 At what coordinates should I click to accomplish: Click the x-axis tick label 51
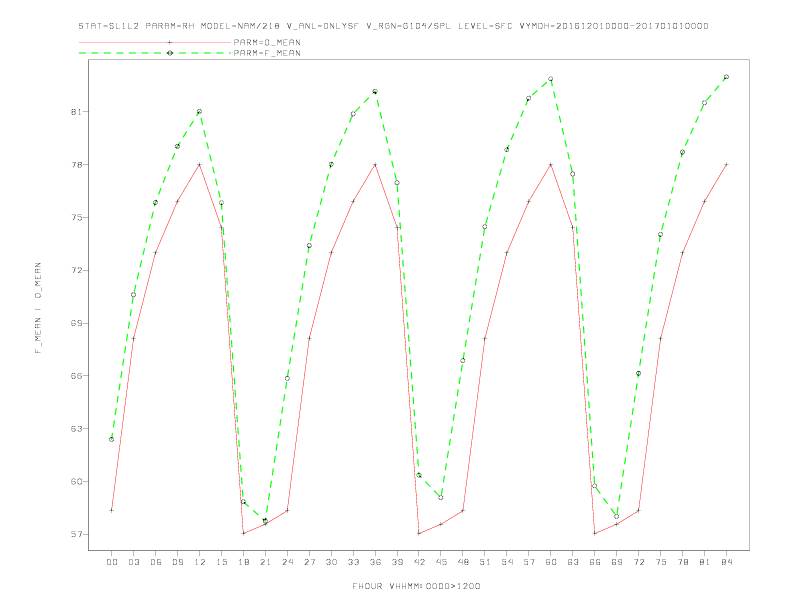click(485, 562)
